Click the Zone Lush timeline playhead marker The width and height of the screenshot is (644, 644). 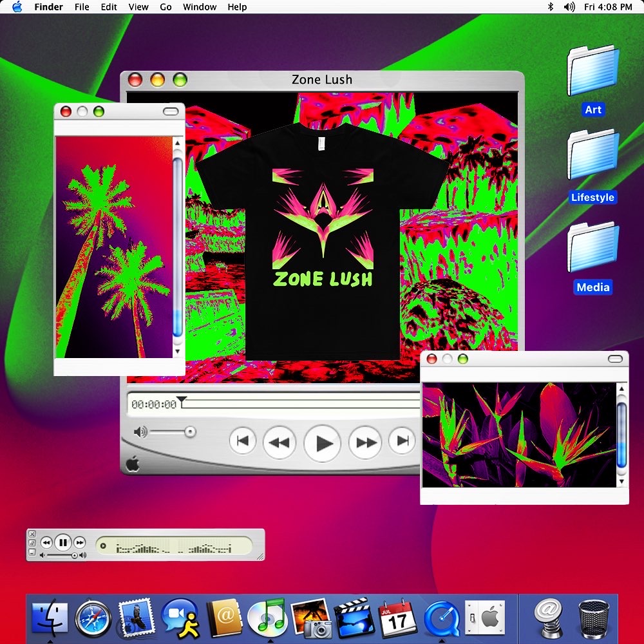(x=181, y=401)
